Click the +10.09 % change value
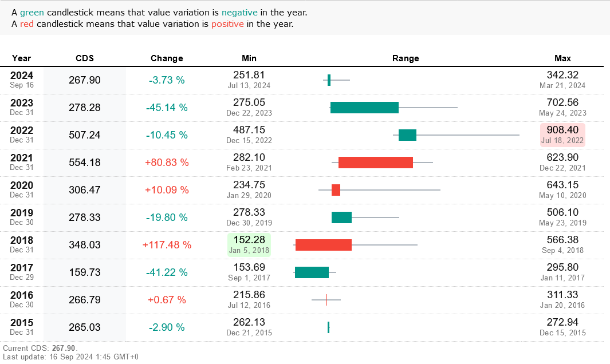The height and width of the screenshot is (364, 610). pos(167,190)
